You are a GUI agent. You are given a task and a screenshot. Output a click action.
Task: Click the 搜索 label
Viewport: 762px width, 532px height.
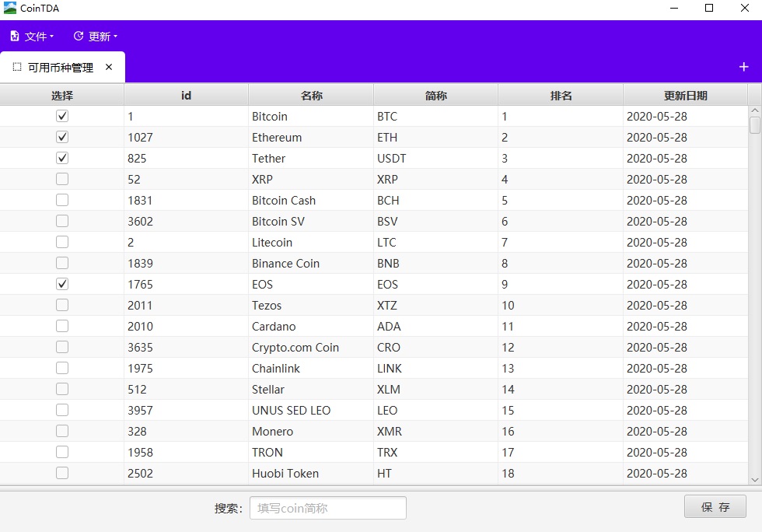(229, 508)
